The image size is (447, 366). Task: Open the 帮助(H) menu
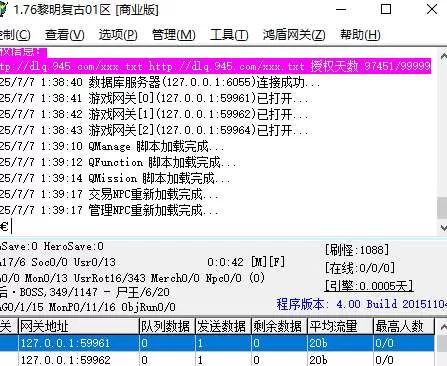(360, 34)
